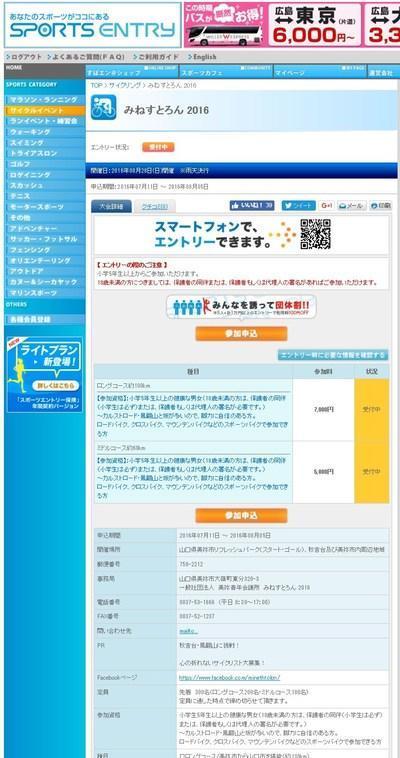
Task: Click the cycling event icon beside the title
Action: pos(104,108)
